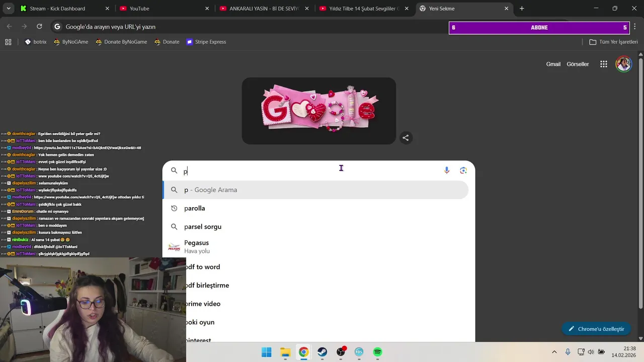Choose the 'parsel sorgu' suggestion
Screen dimensions: 644x362
pyautogui.click(x=316, y=227)
